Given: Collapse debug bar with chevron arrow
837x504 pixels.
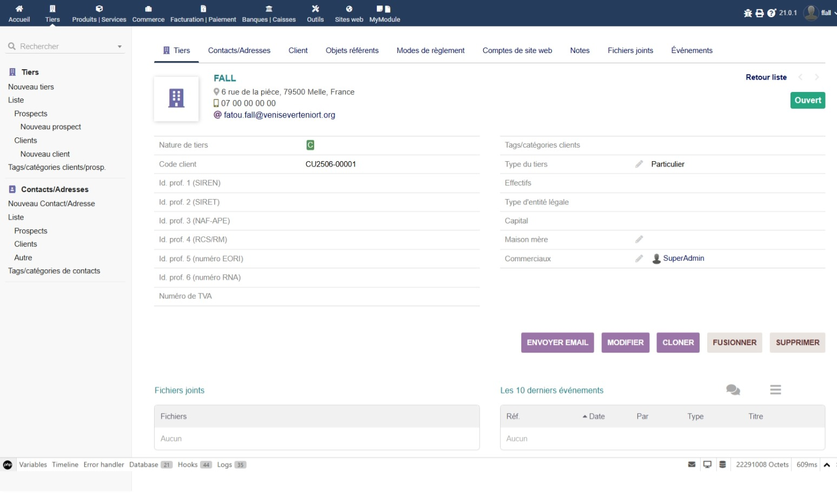Looking at the screenshot, I should 827,465.
